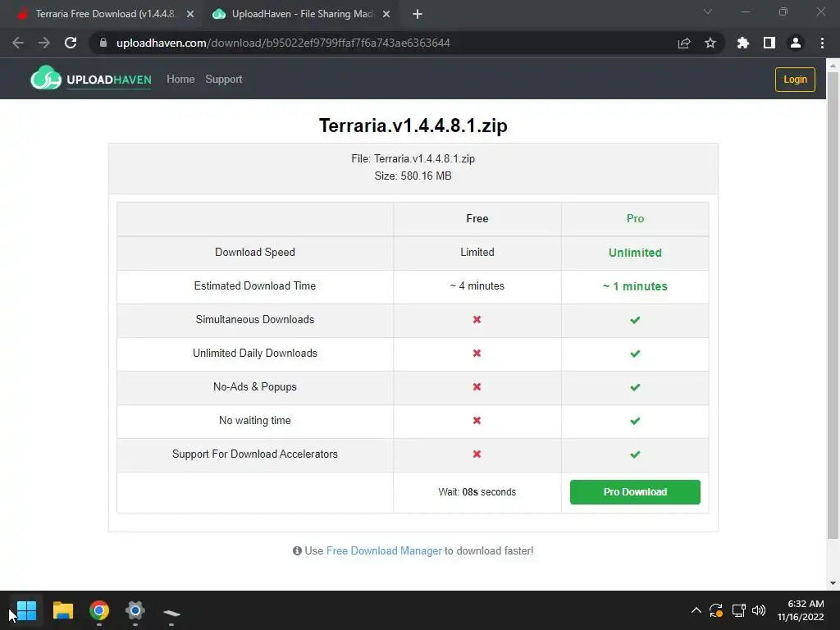The width and height of the screenshot is (840, 630).
Task: Click the 'Free' column header
Action: pyautogui.click(x=477, y=218)
